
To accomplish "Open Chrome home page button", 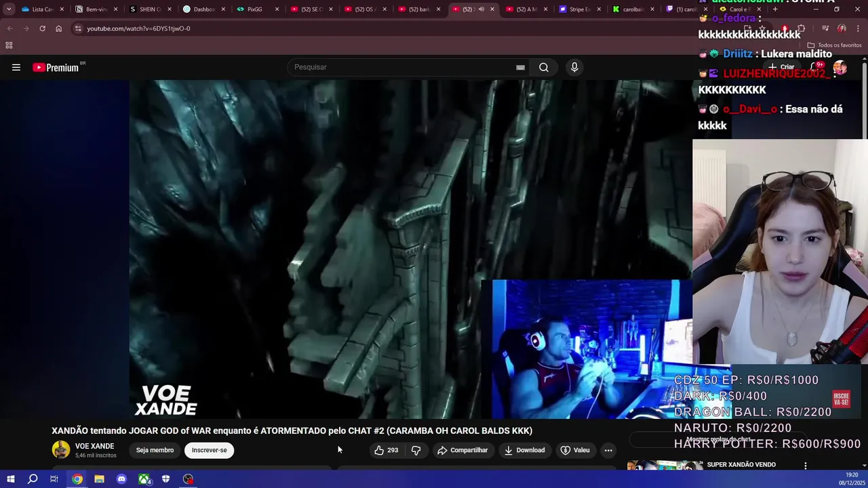I will tap(58, 28).
